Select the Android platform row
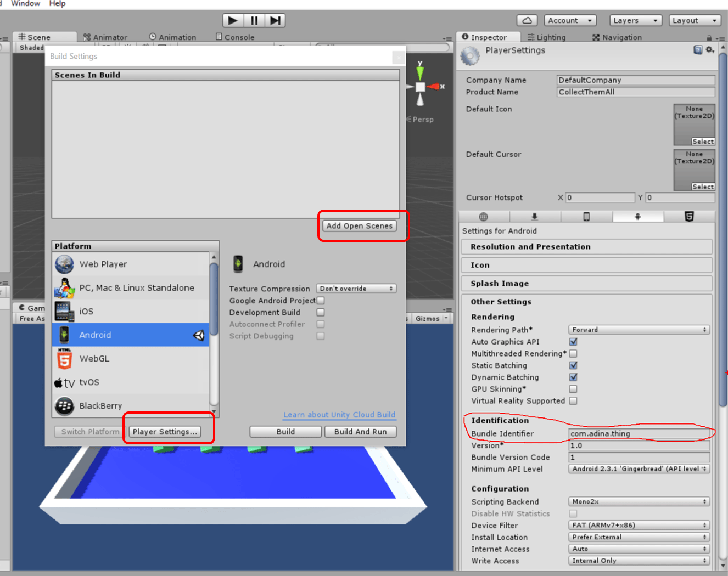Screen dimensions: 728x576 (x=131, y=335)
